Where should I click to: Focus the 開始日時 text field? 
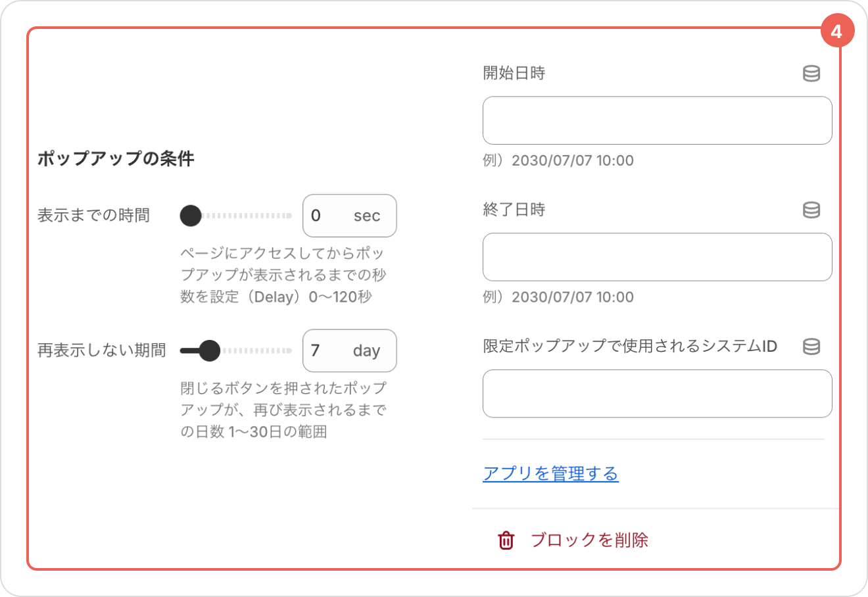tap(657, 120)
